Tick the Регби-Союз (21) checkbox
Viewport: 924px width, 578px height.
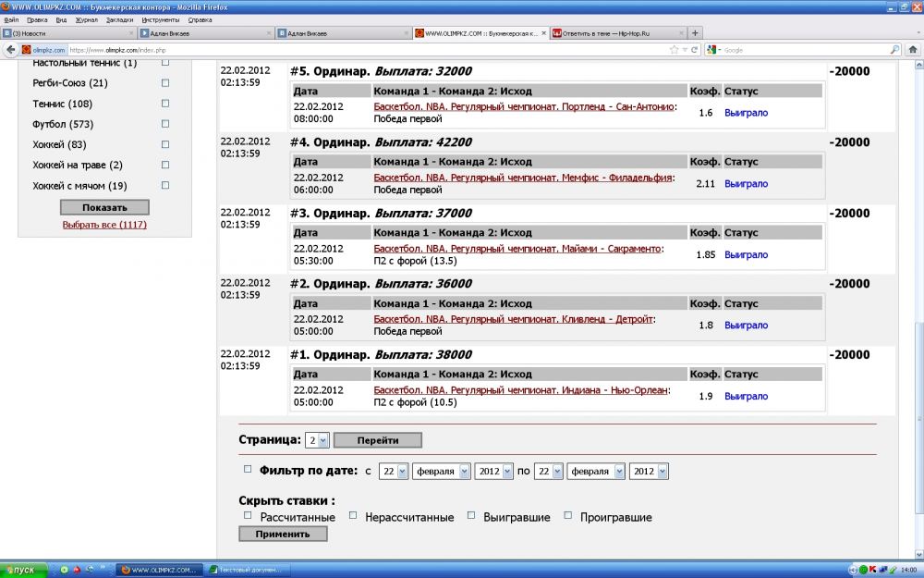(x=165, y=82)
